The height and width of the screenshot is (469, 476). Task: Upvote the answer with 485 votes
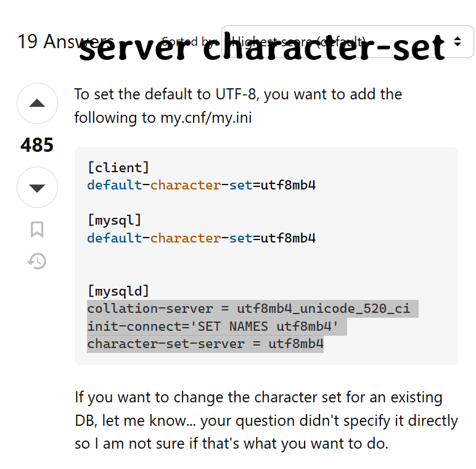click(x=37, y=103)
